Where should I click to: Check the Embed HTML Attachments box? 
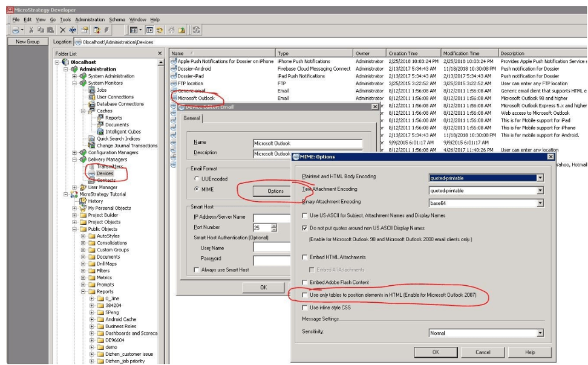coord(304,257)
